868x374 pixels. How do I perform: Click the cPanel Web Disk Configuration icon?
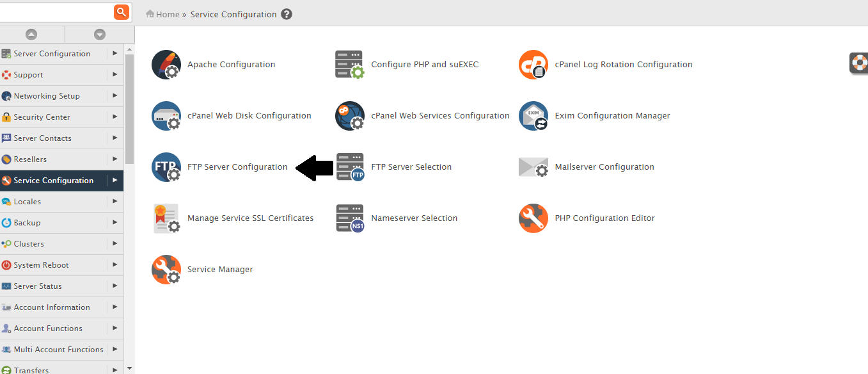point(166,116)
